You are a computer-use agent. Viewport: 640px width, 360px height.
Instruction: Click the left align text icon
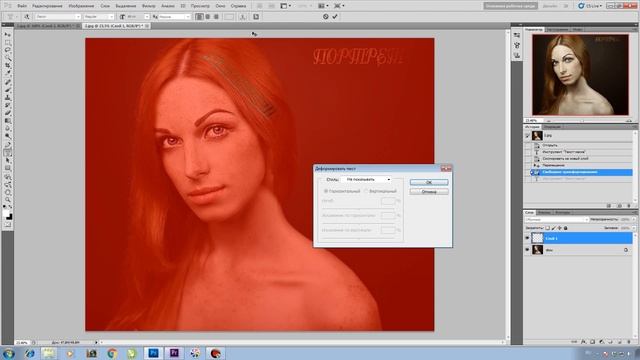click(200, 17)
